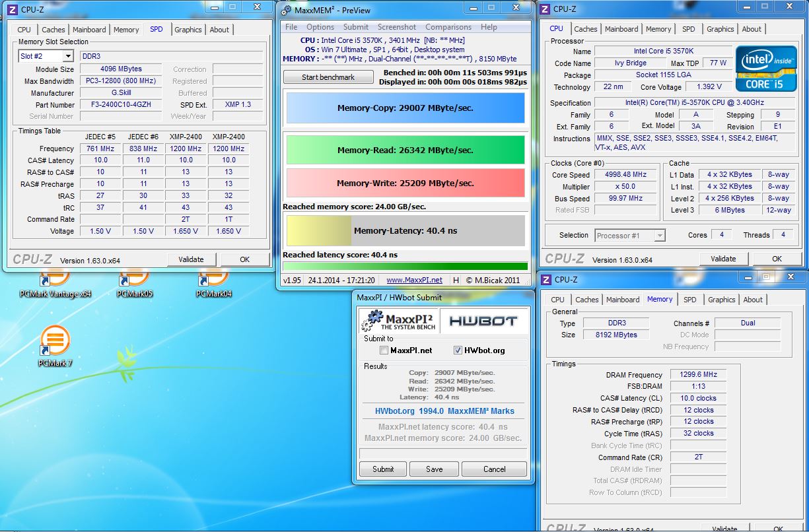
Task: Switch to Graphics tab in SPD window
Action: (x=188, y=30)
